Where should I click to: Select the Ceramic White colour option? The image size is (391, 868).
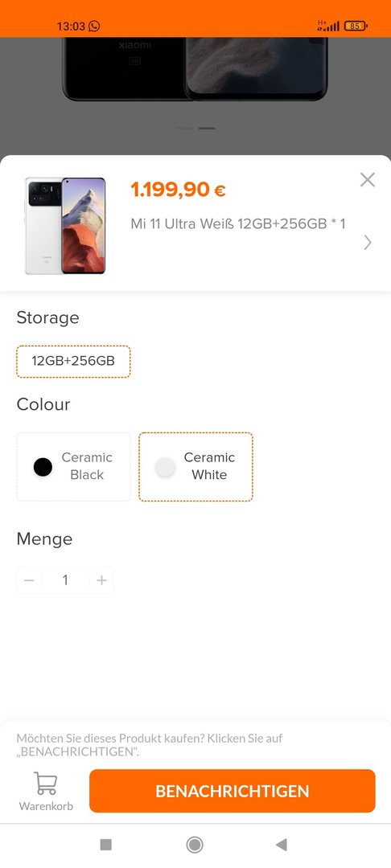click(x=195, y=467)
